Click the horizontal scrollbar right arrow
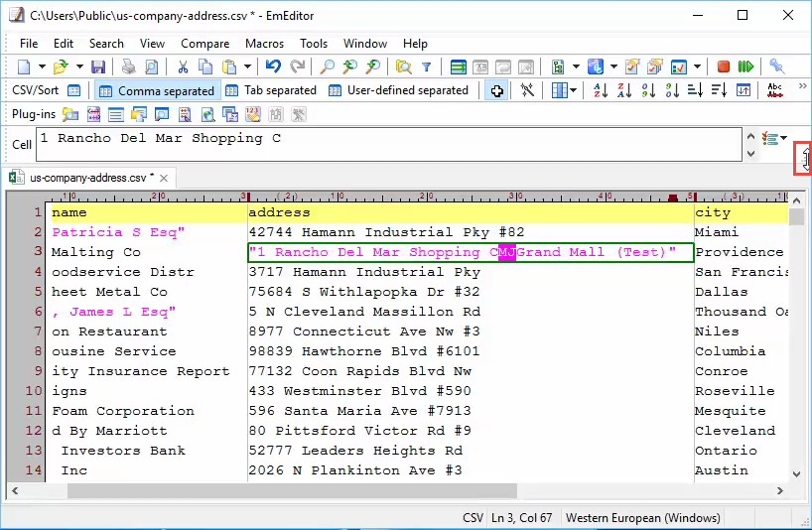 [x=780, y=490]
